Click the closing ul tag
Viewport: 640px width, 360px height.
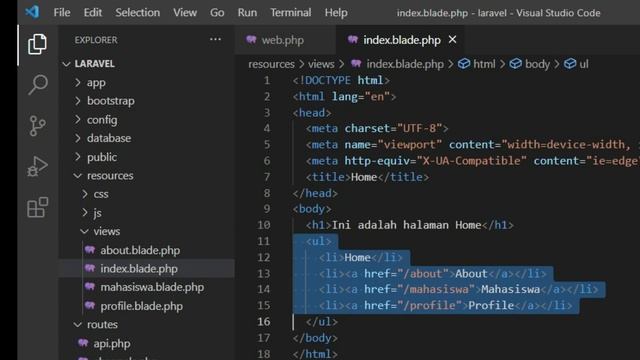tap(322, 322)
